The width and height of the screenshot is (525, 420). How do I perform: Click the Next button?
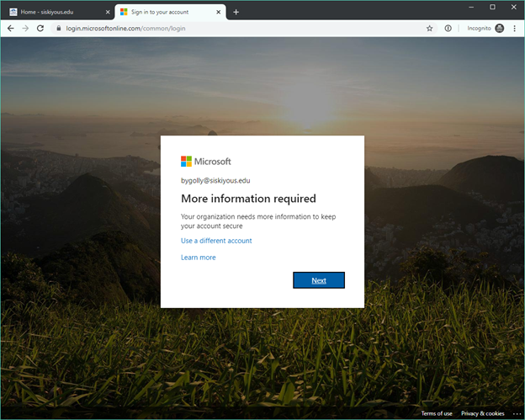pos(319,280)
